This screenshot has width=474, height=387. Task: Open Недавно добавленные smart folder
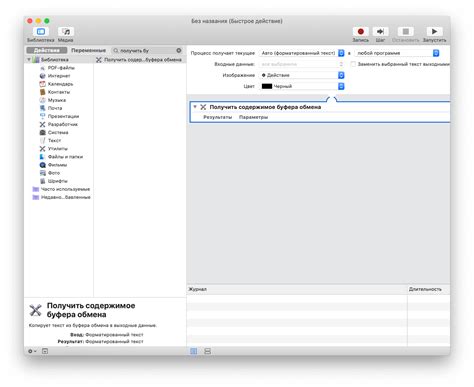tap(61, 197)
